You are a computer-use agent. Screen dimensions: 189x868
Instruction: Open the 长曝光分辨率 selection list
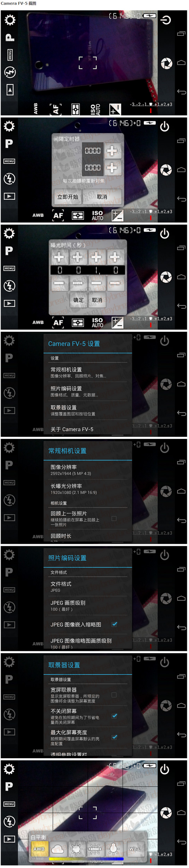[86, 489]
